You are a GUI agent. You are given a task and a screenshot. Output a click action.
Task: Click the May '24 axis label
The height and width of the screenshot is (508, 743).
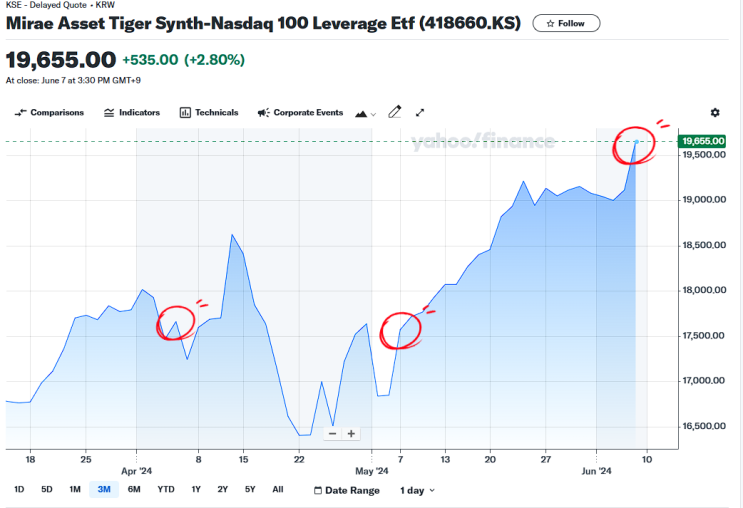372,471
